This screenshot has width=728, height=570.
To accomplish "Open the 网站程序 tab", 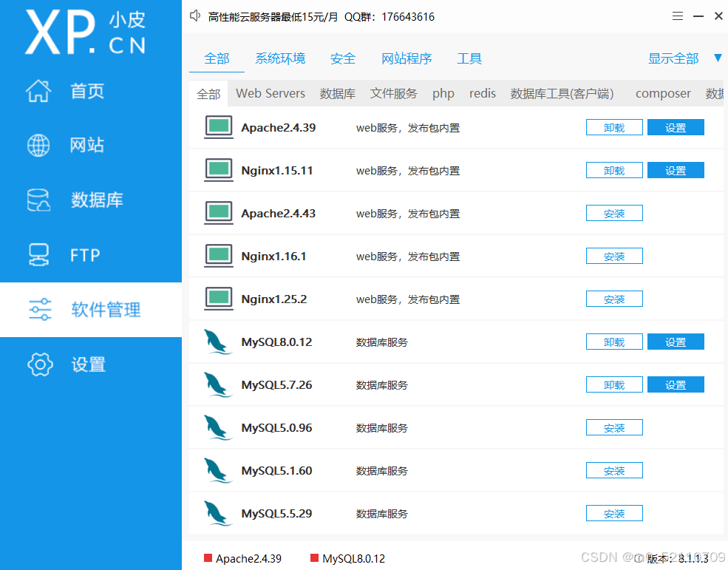I will coord(406,58).
